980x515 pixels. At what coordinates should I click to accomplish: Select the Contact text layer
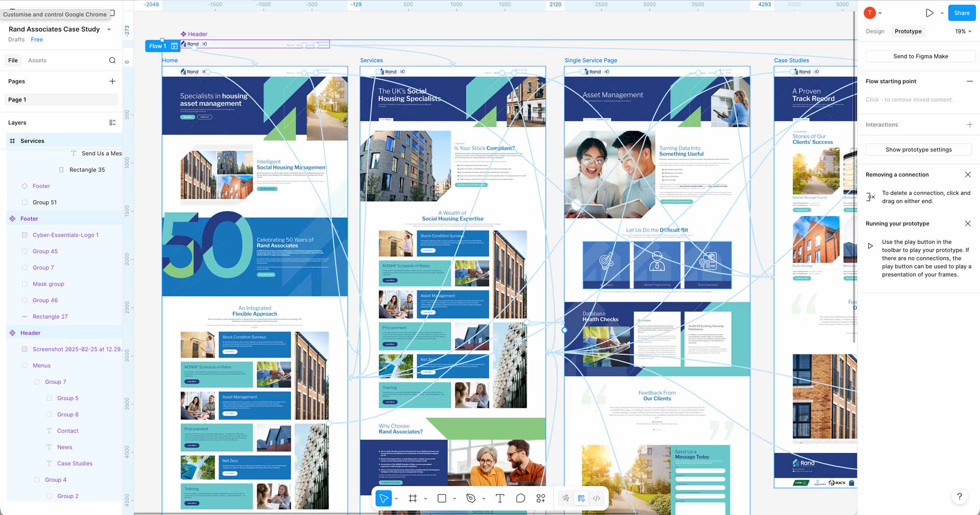coord(68,431)
